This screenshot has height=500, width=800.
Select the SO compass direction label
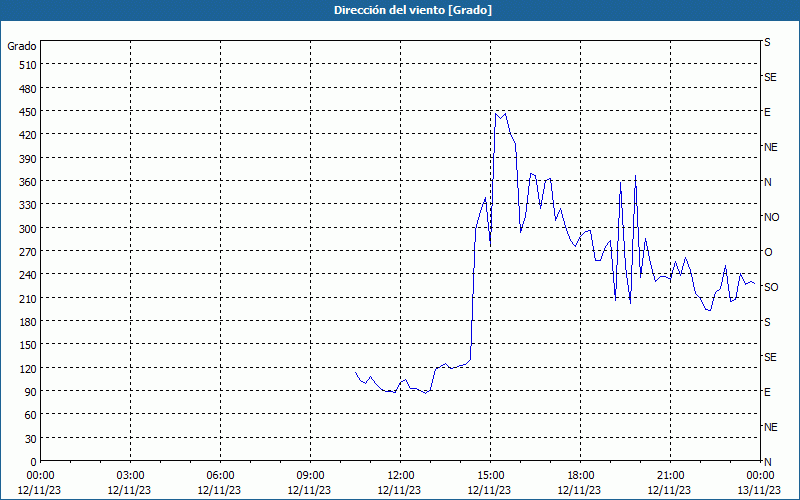pos(771,287)
